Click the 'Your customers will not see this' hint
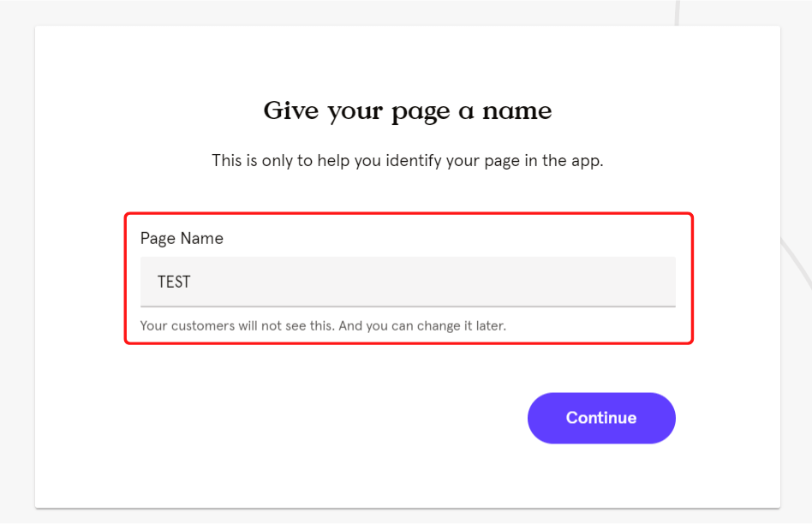The image size is (812, 524). (237, 325)
